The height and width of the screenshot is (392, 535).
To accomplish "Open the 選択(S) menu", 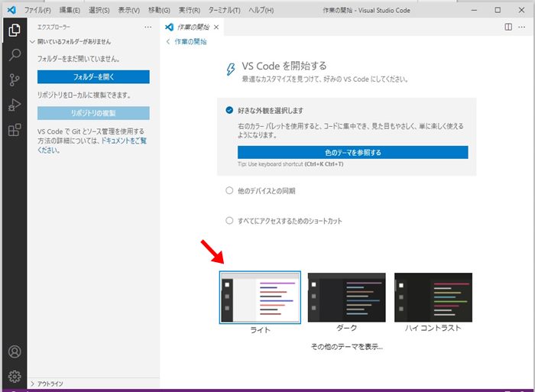I will click(99, 10).
